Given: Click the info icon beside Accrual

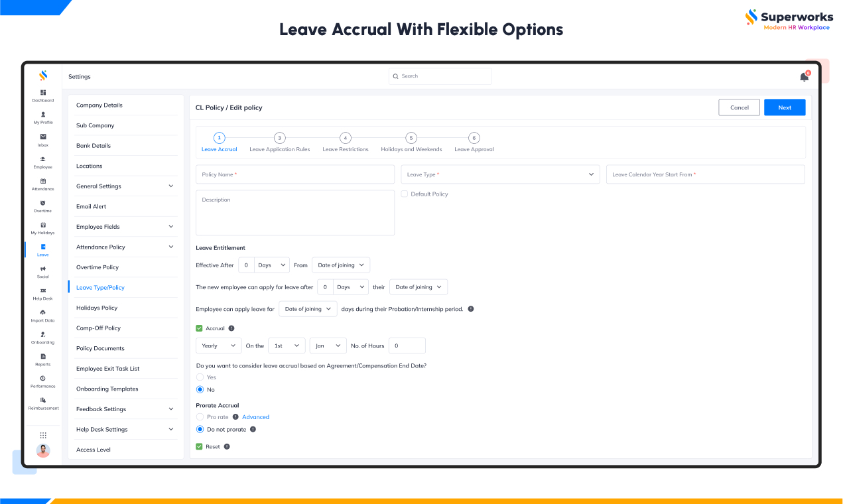Looking at the screenshot, I should pyautogui.click(x=231, y=328).
